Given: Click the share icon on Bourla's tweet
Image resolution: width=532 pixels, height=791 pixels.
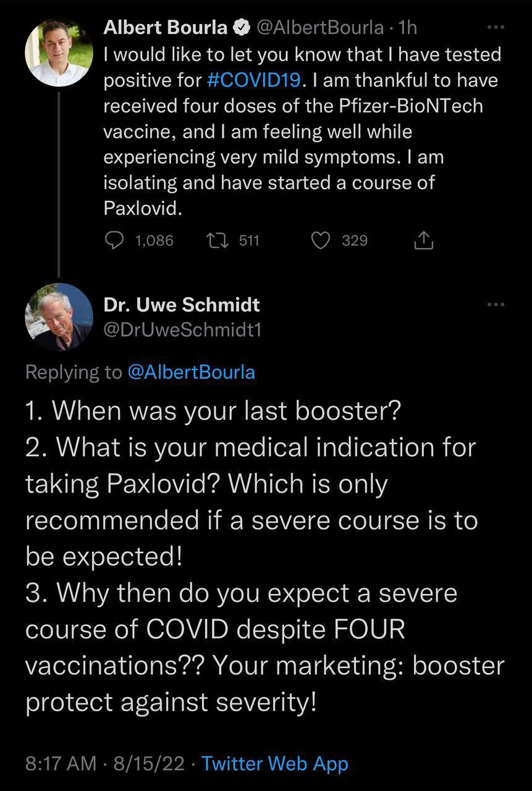Looking at the screenshot, I should 423,240.
